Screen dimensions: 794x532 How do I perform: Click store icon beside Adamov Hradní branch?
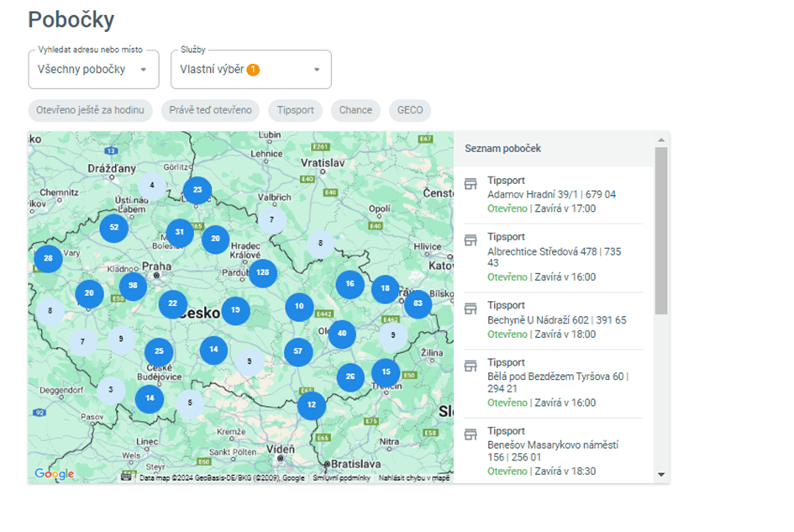tap(471, 183)
